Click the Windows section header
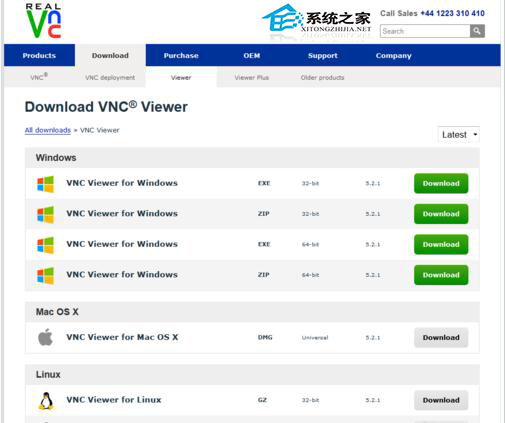 point(252,158)
